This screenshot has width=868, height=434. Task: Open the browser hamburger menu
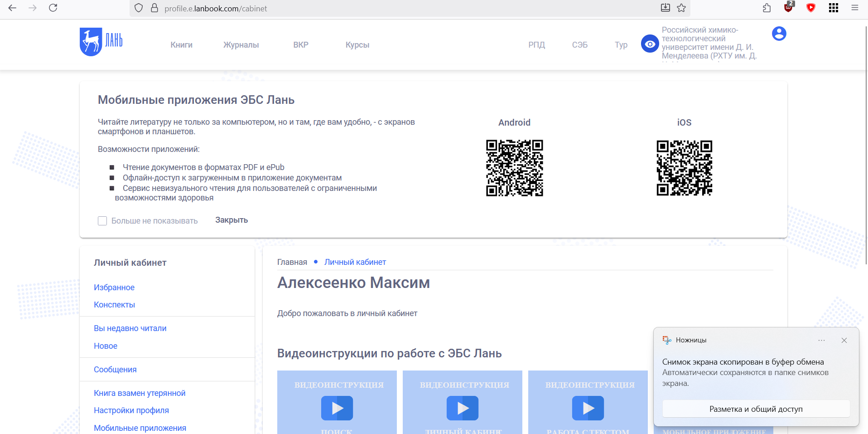(855, 8)
